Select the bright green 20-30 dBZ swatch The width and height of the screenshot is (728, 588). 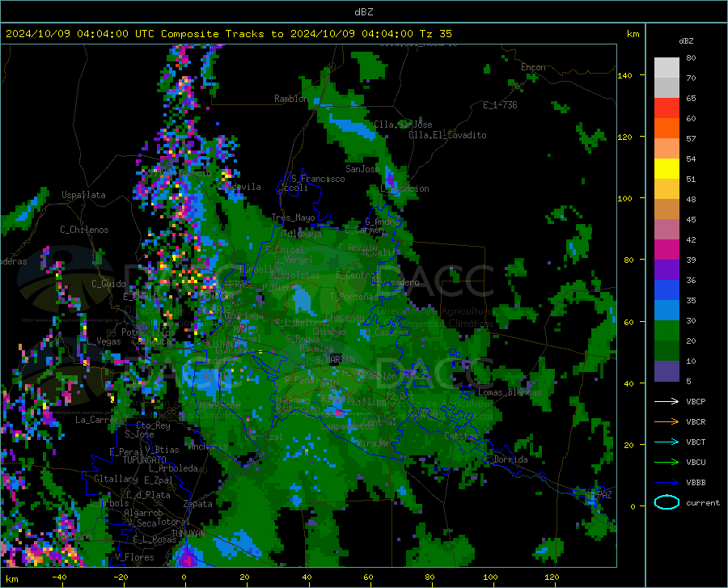[667, 331]
